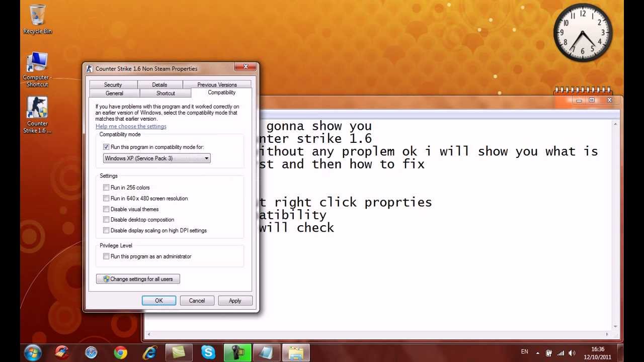Close the Notepad window
The width and height of the screenshot is (644, 362).
(x=609, y=101)
